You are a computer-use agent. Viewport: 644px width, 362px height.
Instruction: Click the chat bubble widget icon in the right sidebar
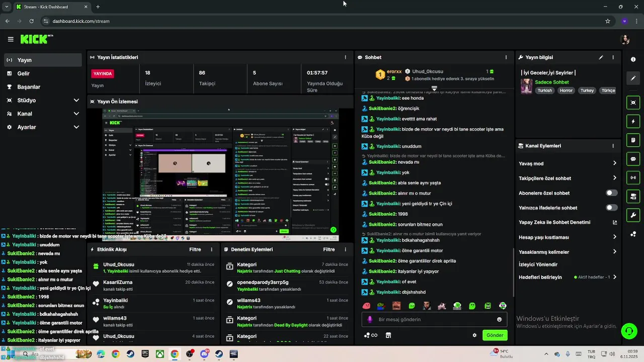click(633, 159)
